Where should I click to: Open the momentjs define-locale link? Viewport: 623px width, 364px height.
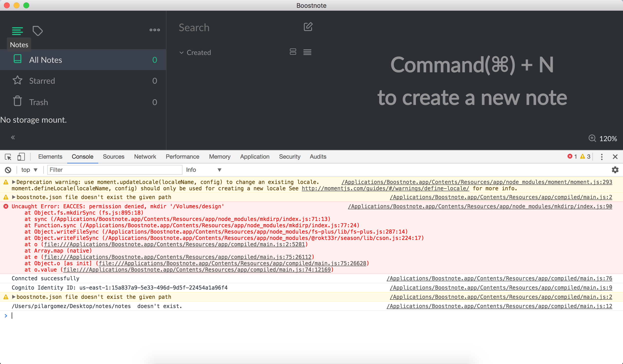pos(385,189)
